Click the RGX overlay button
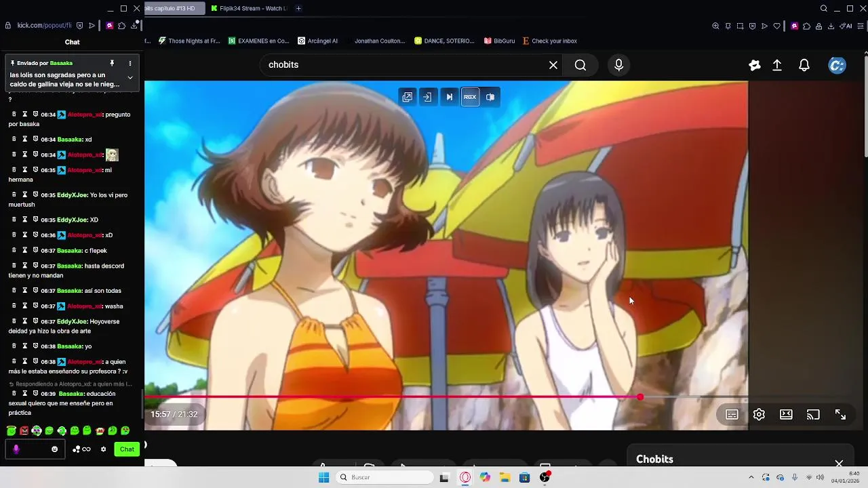 pos(470,97)
